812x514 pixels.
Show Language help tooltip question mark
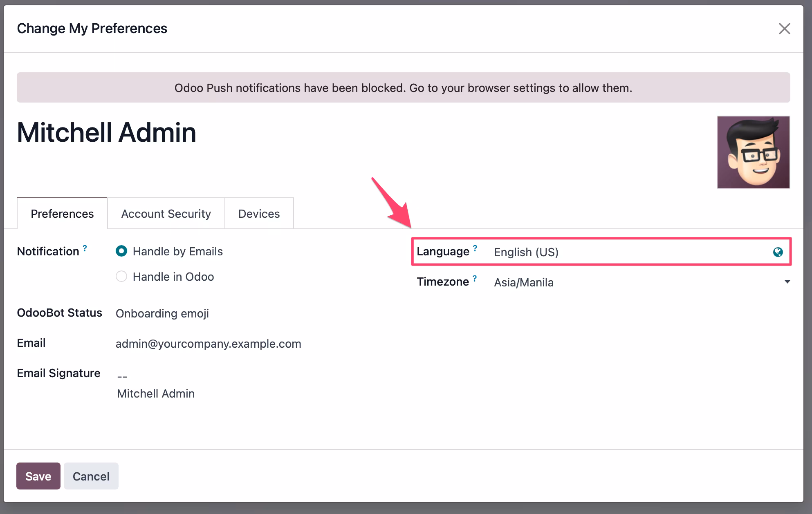click(475, 248)
